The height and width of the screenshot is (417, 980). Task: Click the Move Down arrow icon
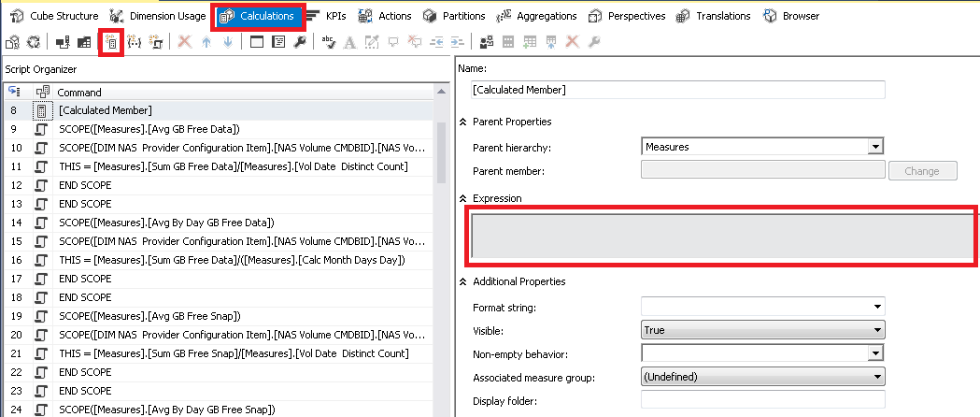pyautogui.click(x=228, y=42)
